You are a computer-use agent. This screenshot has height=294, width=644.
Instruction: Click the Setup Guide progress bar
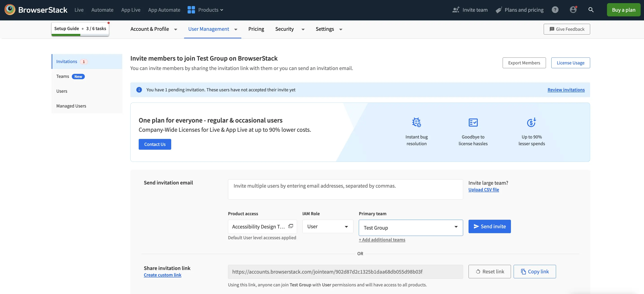pyautogui.click(x=80, y=35)
